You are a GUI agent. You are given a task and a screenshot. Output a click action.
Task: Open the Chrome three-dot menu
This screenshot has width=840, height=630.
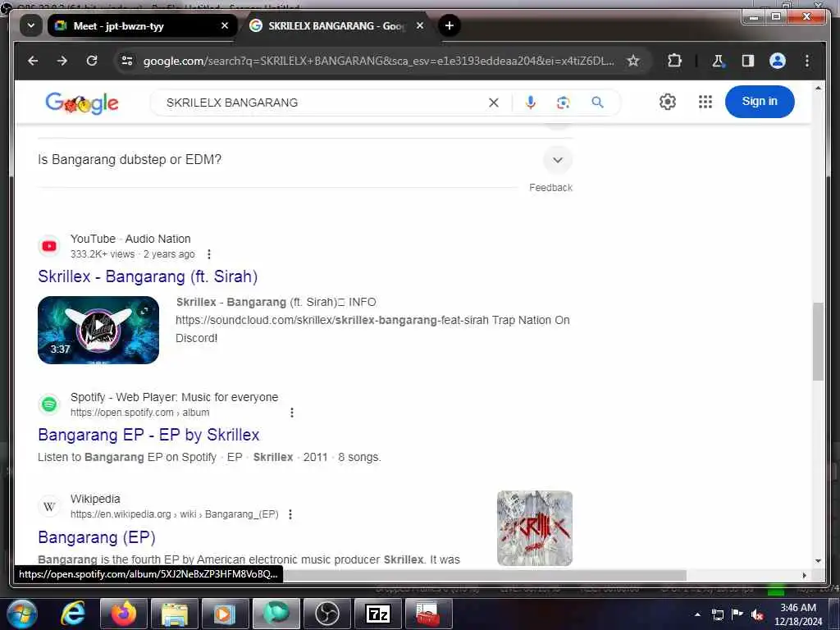coord(807,61)
